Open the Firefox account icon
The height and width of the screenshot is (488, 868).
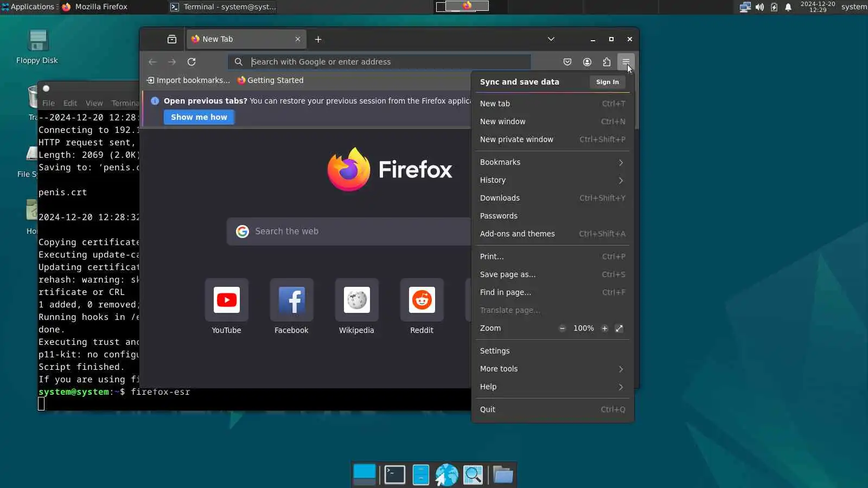[x=587, y=62]
